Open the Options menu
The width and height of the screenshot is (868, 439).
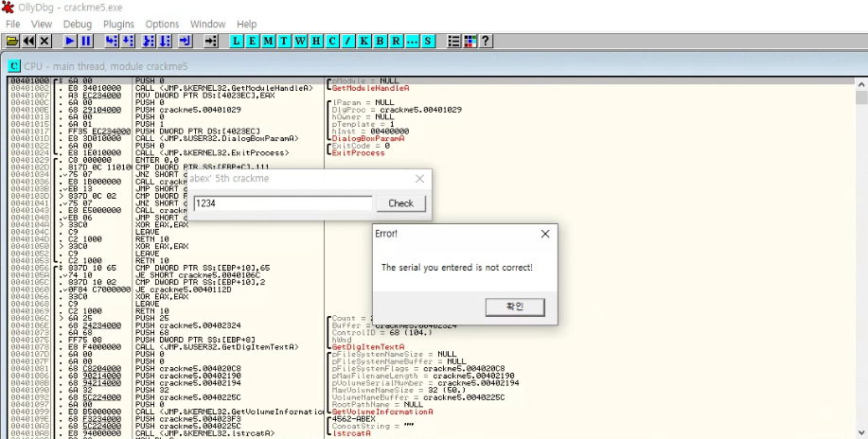[162, 25]
